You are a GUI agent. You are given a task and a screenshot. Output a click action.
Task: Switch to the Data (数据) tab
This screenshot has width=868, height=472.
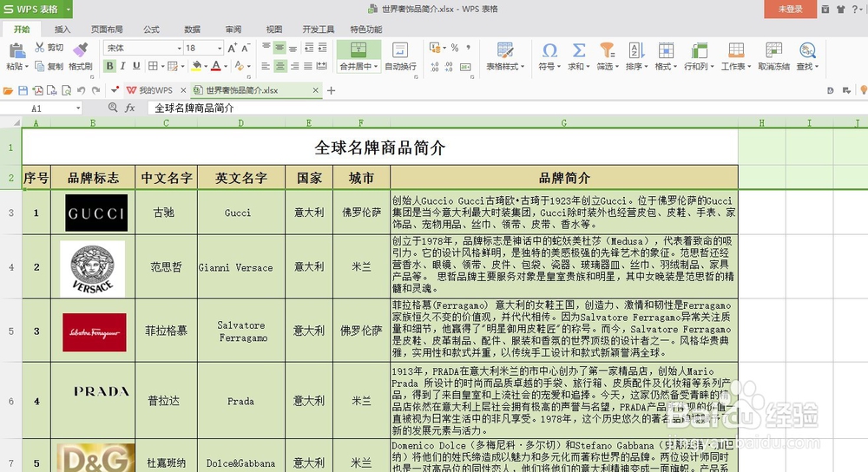coord(192,29)
